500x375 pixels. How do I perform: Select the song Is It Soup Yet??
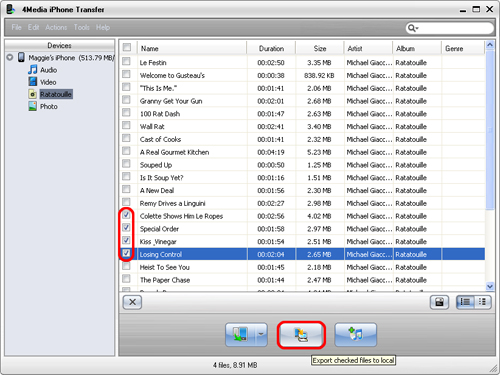(x=161, y=178)
